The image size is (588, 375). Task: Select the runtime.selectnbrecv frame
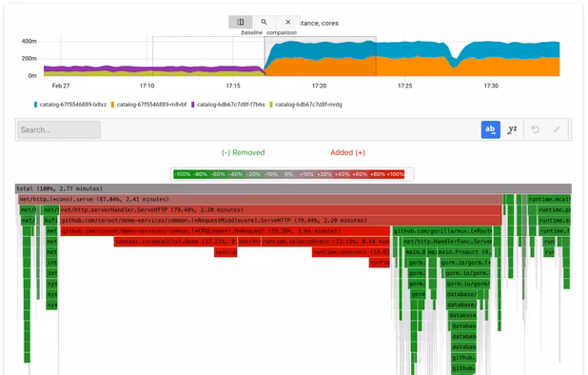(x=326, y=242)
